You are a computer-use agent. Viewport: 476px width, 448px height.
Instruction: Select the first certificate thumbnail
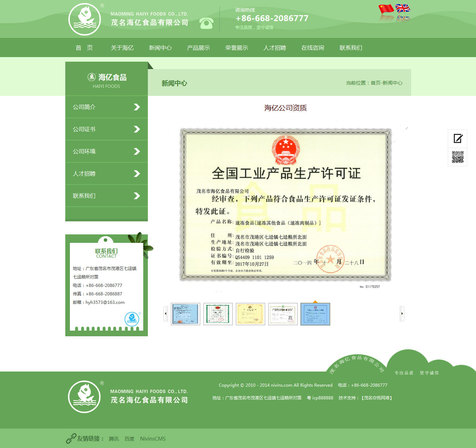pyautogui.click(x=186, y=314)
